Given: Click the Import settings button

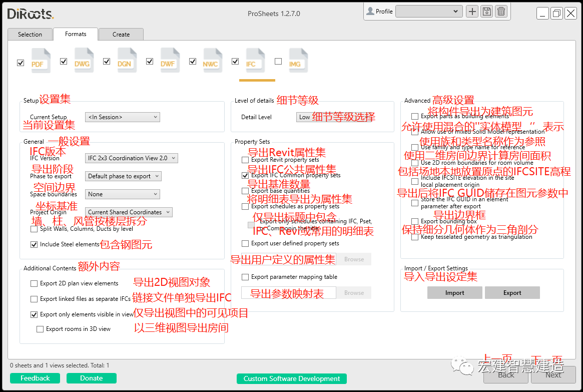Looking at the screenshot, I should [x=455, y=293].
